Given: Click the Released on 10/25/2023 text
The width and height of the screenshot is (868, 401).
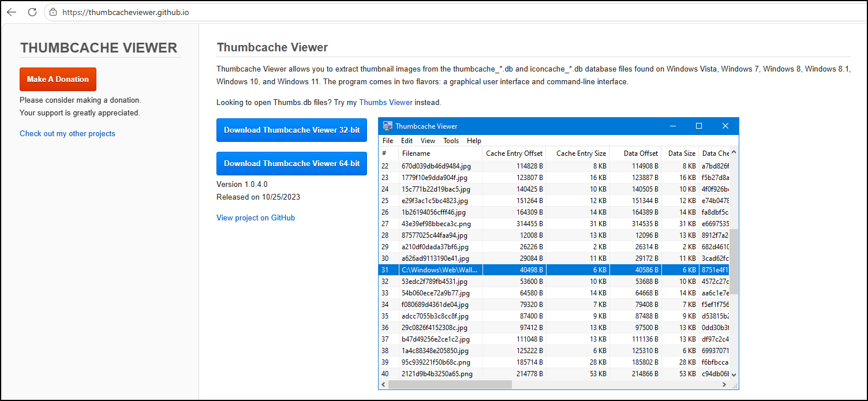Looking at the screenshot, I should [258, 197].
